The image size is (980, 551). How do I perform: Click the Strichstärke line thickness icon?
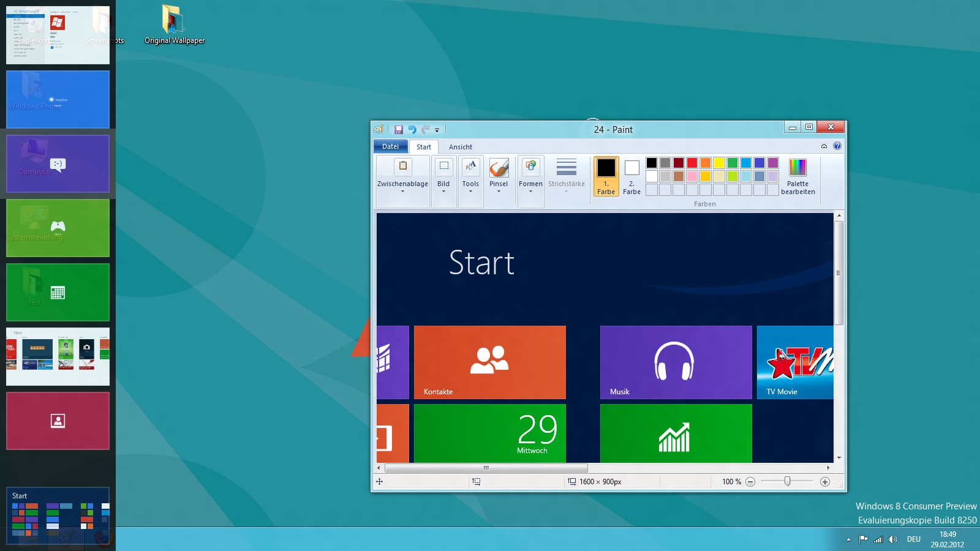pyautogui.click(x=567, y=167)
